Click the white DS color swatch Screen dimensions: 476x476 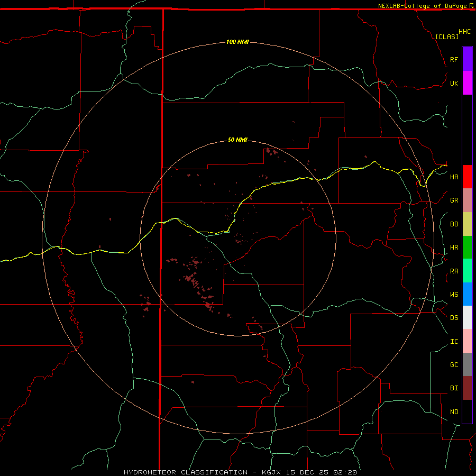point(467,317)
